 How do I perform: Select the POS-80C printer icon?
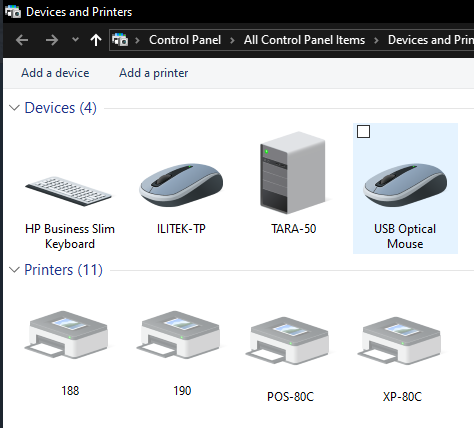coord(288,341)
